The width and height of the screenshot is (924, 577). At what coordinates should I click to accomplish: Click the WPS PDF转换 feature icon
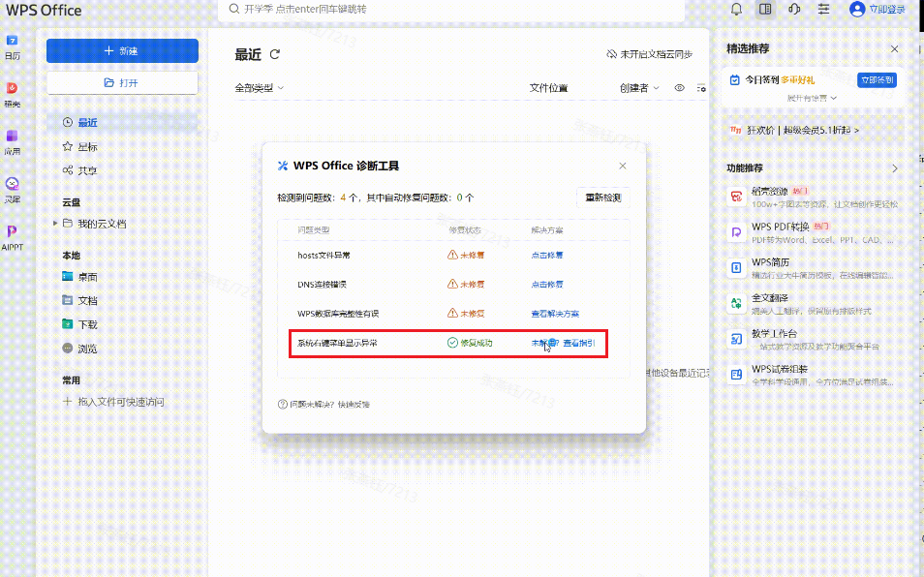point(737,232)
